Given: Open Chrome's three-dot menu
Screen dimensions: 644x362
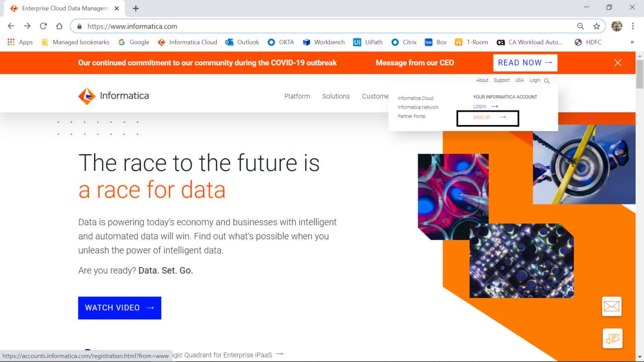Looking at the screenshot, I should (633, 26).
